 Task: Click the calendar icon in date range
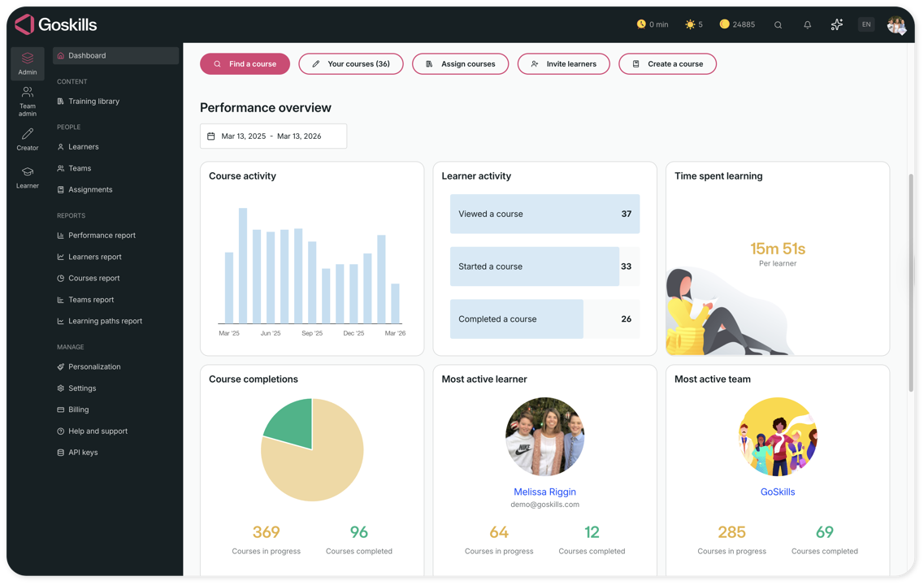click(x=211, y=136)
